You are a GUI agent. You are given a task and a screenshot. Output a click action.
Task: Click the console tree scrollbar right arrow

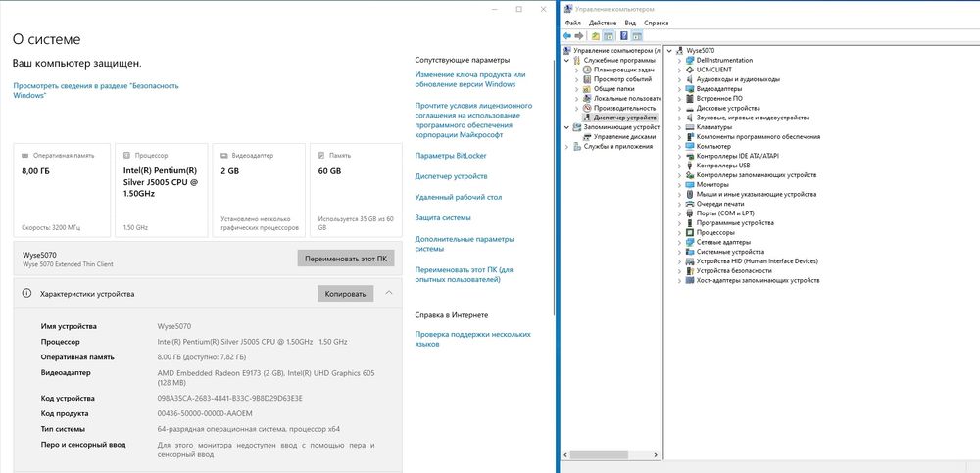(x=655, y=455)
